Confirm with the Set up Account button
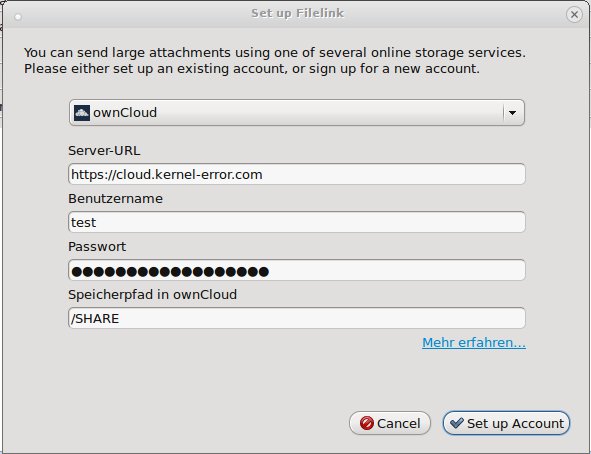591x454 pixels. [506, 423]
